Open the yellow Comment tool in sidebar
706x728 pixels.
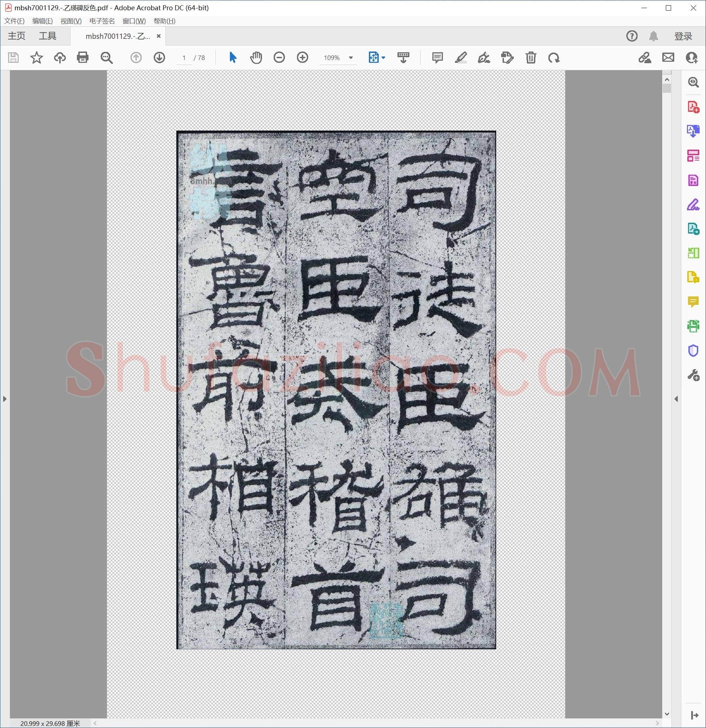pos(693,302)
